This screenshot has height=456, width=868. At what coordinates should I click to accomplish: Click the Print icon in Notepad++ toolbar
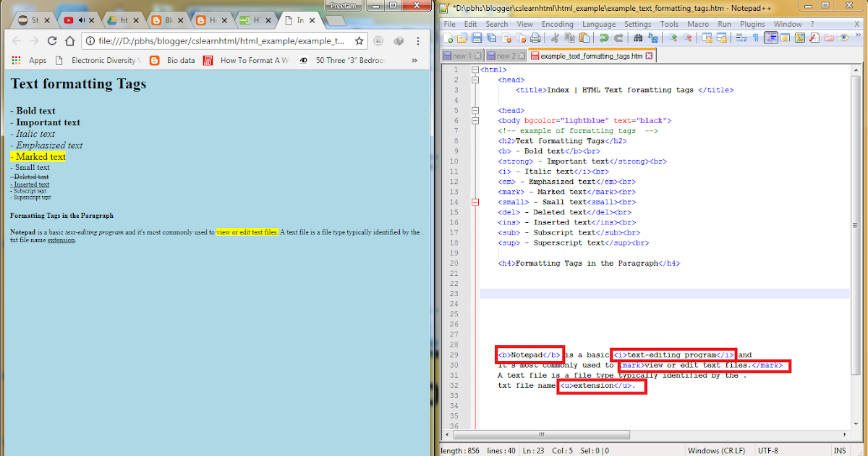[535, 38]
